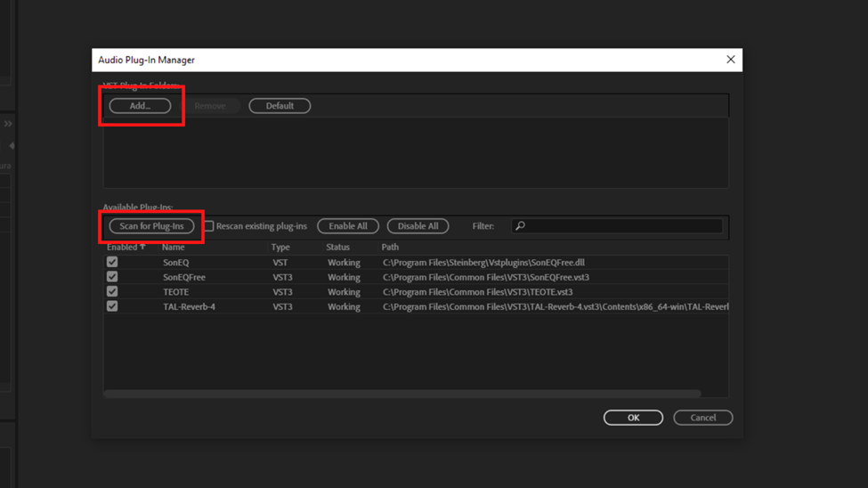Disable the SonEQ VST plug-in checkbox
This screenshot has width=868, height=488.
[112, 263]
